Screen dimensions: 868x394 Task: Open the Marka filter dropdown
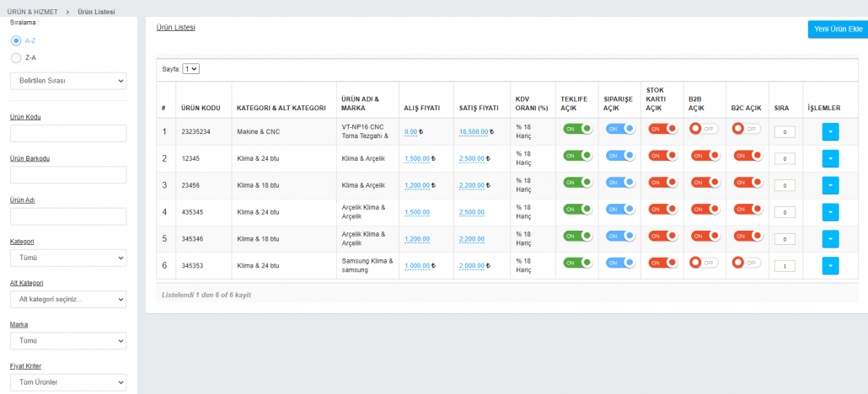pos(68,341)
